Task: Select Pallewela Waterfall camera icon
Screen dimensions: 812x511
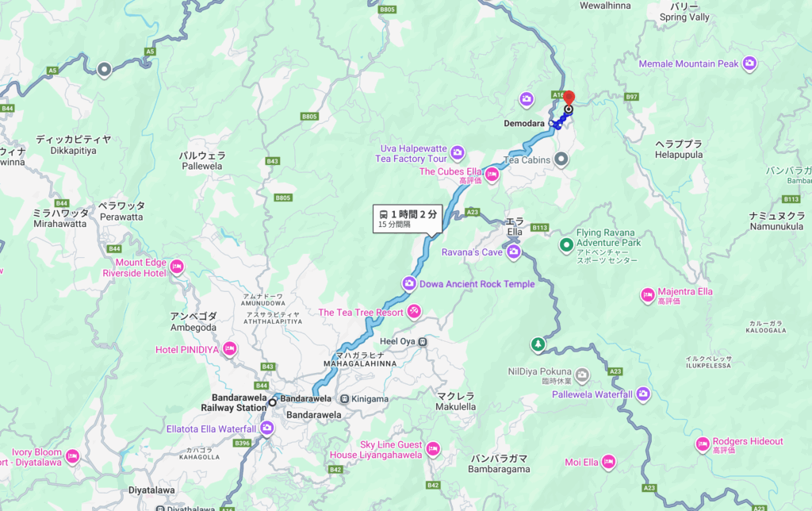Action: tap(643, 394)
